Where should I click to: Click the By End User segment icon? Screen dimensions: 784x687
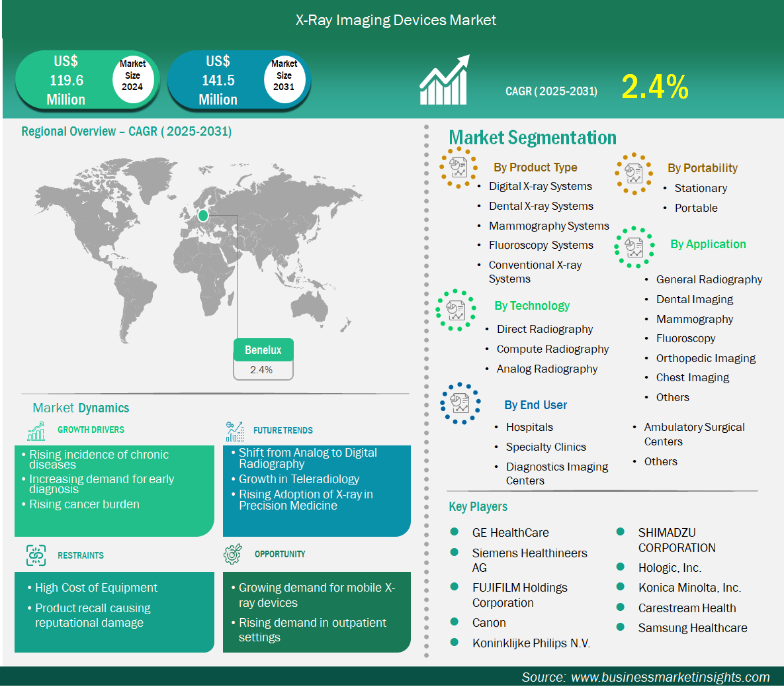click(459, 403)
